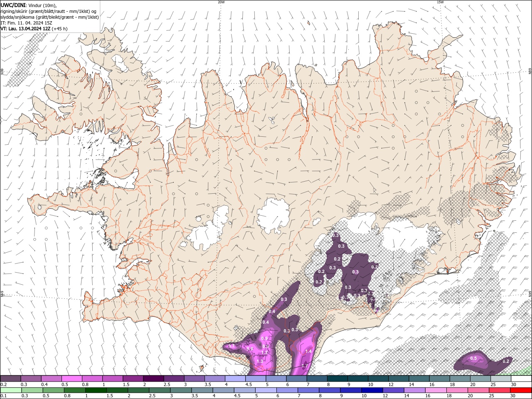This screenshot has height=399, width=532.
Task: Pick the bright pink 0.5 swatch in upper legend
Action: (x=71, y=379)
